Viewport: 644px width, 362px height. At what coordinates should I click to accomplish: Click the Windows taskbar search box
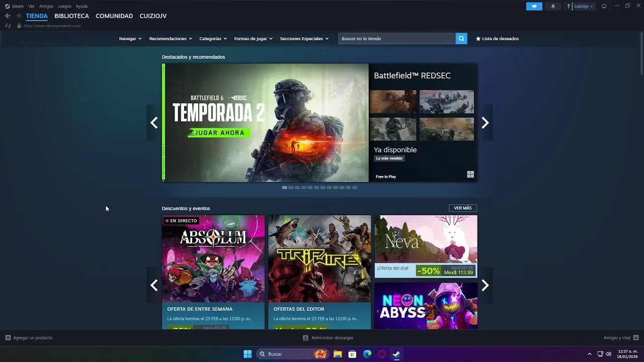tap(293, 354)
